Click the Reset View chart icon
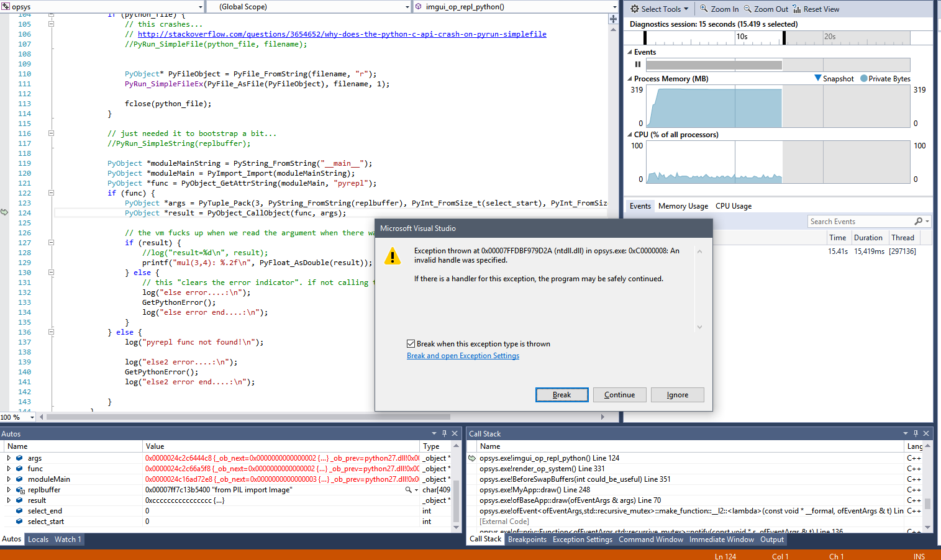Screen dimensions: 941x560 [796, 9]
